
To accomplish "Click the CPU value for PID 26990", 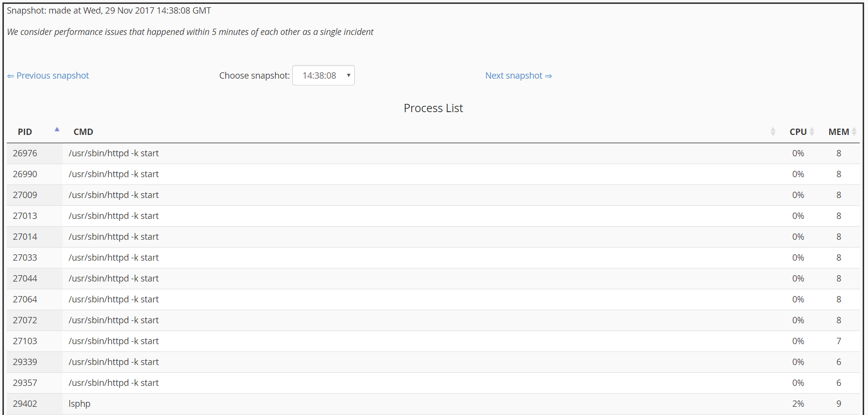I will click(798, 174).
